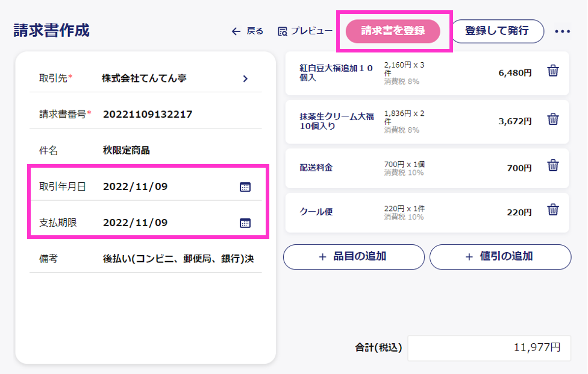Click the 3,672円 amount
The width and height of the screenshot is (588, 374).
[x=515, y=121]
